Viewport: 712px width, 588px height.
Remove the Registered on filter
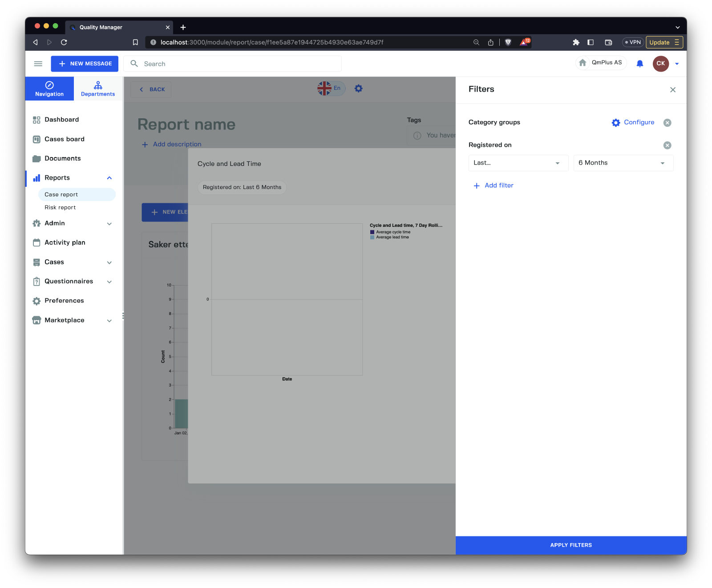coord(667,145)
